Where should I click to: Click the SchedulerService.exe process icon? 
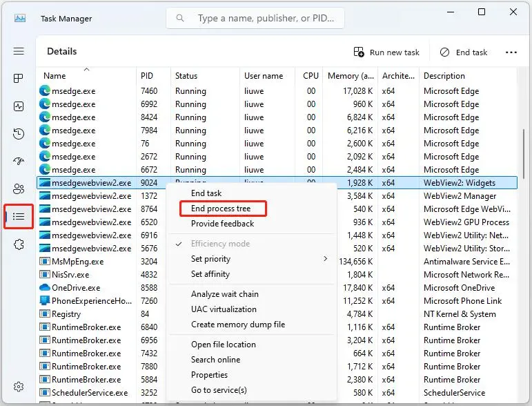44,393
